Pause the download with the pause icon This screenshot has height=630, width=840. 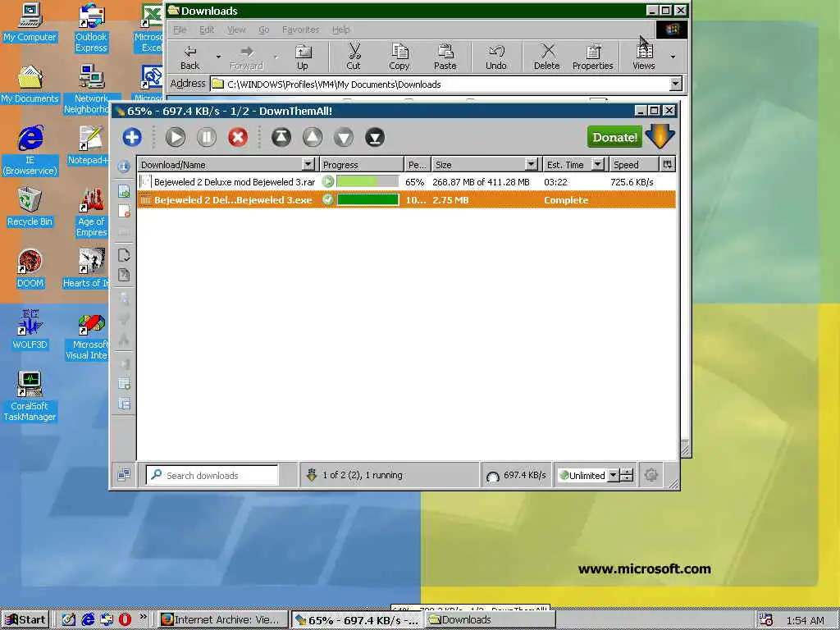tap(206, 137)
